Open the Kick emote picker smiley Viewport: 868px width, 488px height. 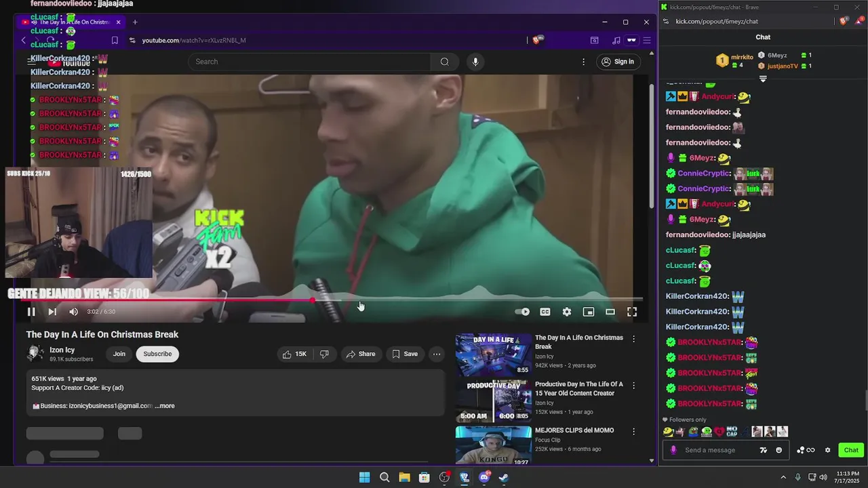coord(778,450)
